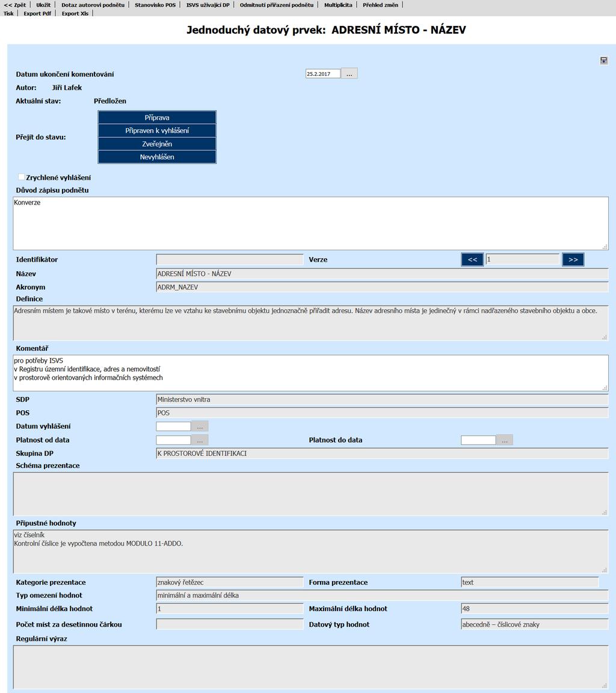Click the Skupina DP field

[382, 454]
